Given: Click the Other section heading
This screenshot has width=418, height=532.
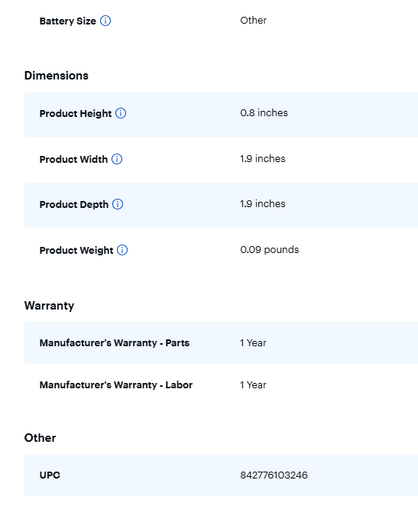Looking at the screenshot, I should click(40, 438).
